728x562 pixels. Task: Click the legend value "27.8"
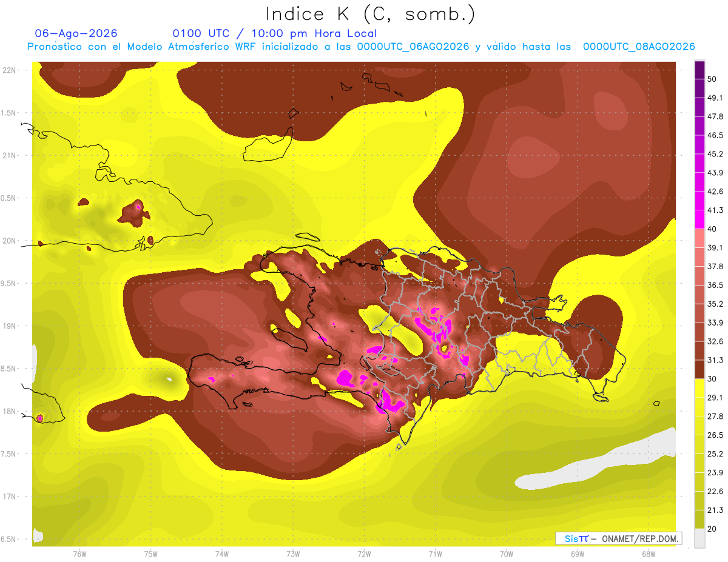tap(716, 416)
